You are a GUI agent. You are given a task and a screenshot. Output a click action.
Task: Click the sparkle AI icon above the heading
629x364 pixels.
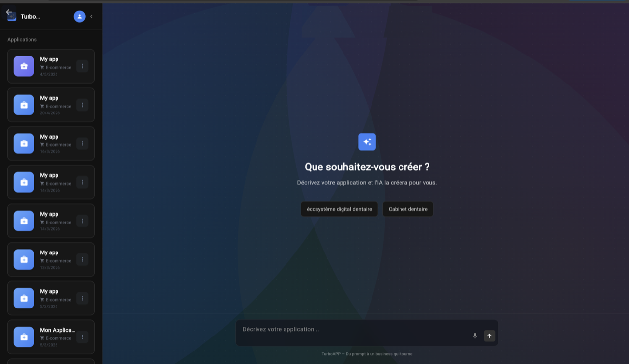[367, 141]
